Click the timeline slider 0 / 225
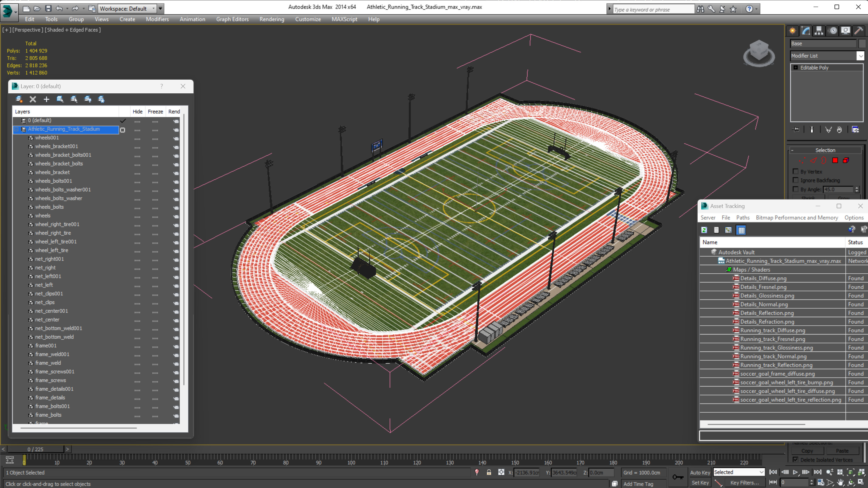 [35, 449]
